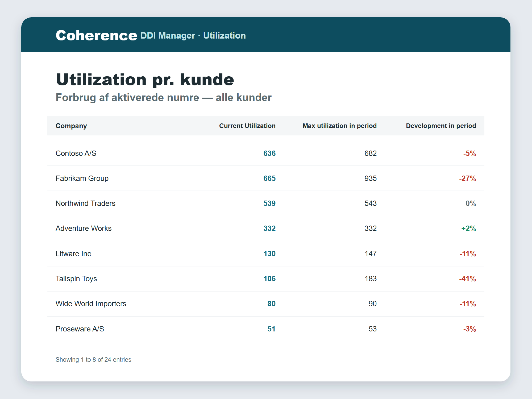Sort by Development in period header
This screenshot has width=532, height=399.
pos(441,126)
